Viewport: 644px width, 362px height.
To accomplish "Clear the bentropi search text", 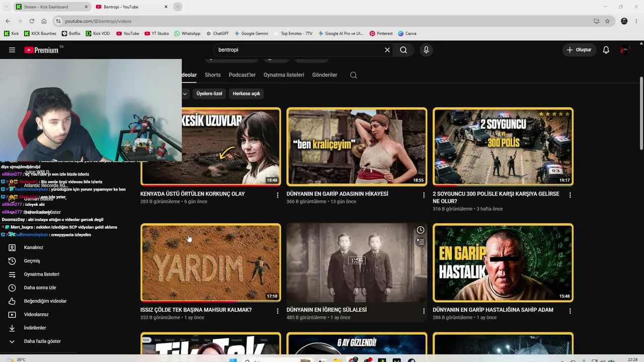I will pyautogui.click(x=387, y=50).
